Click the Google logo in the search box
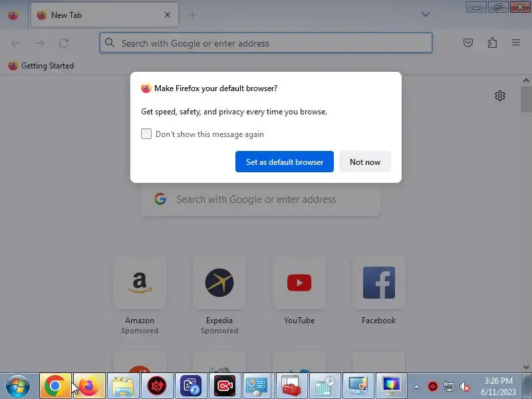The image size is (532, 399). pyautogui.click(x=160, y=199)
